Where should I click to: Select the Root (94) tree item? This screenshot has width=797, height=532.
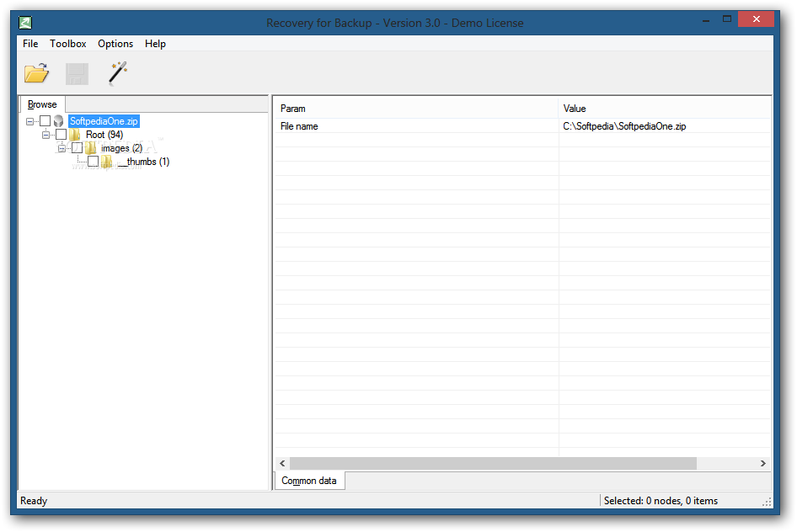[104, 135]
